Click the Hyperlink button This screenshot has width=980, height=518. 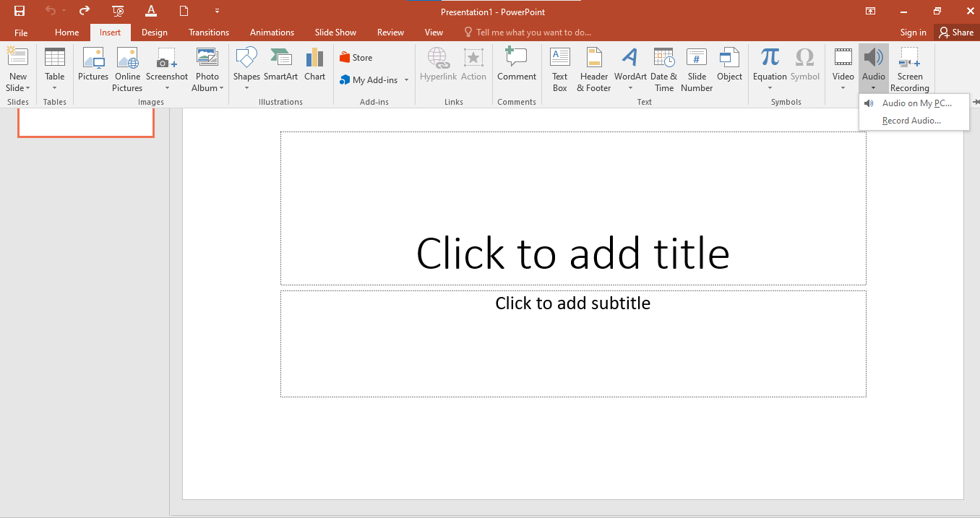(439, 65)
